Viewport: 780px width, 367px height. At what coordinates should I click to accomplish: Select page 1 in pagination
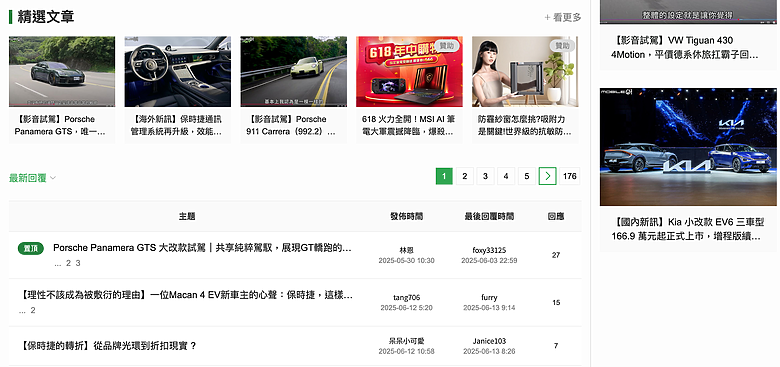pos(444,176)
